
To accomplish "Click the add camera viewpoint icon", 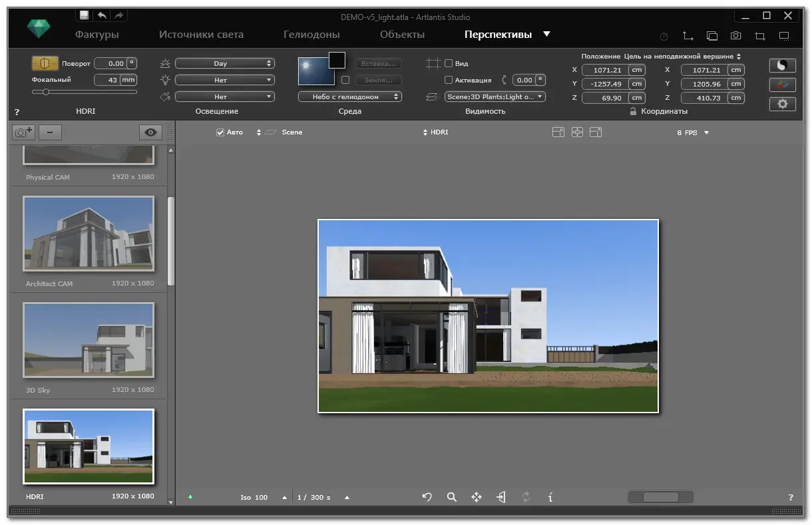I will [24, 132].
